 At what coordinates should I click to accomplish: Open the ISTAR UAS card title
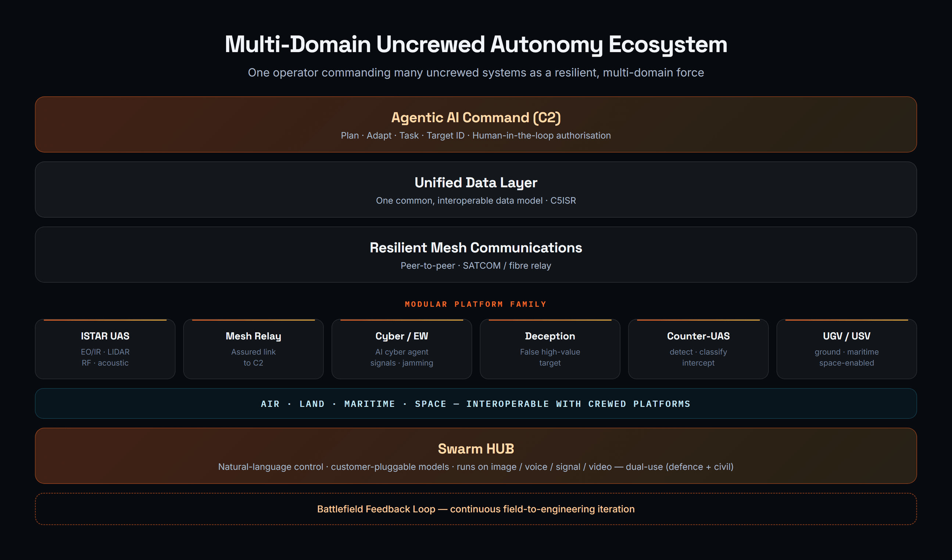coord(105,336)
